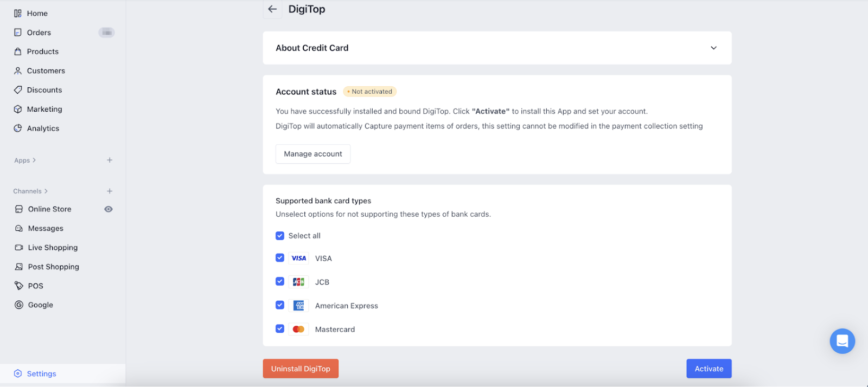The image size is (868, 387).
Task: Click the POS channel text
Action: 36,286
